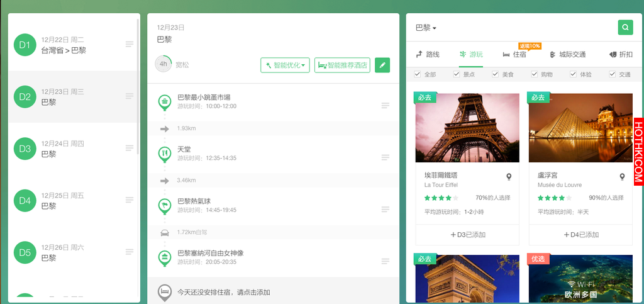Click the 1.93km distance row

pyautogui.click(x=273, y=128)
